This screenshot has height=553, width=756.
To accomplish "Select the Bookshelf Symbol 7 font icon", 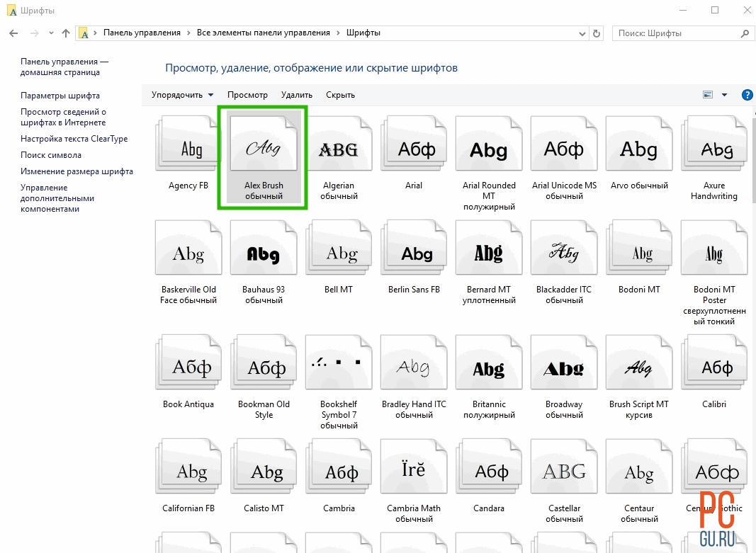I will [339, 366].
